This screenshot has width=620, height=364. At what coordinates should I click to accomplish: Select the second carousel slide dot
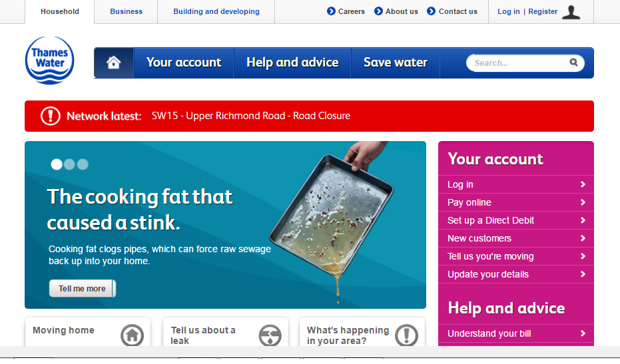69,164
